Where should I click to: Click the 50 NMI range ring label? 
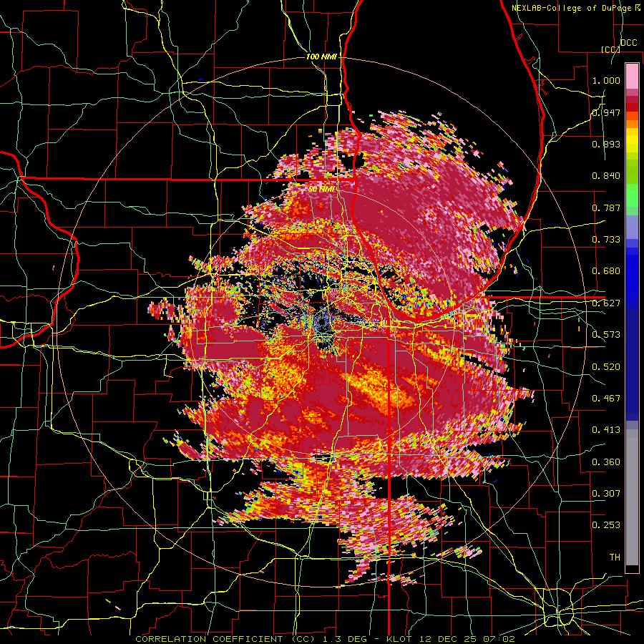[321, 190]
